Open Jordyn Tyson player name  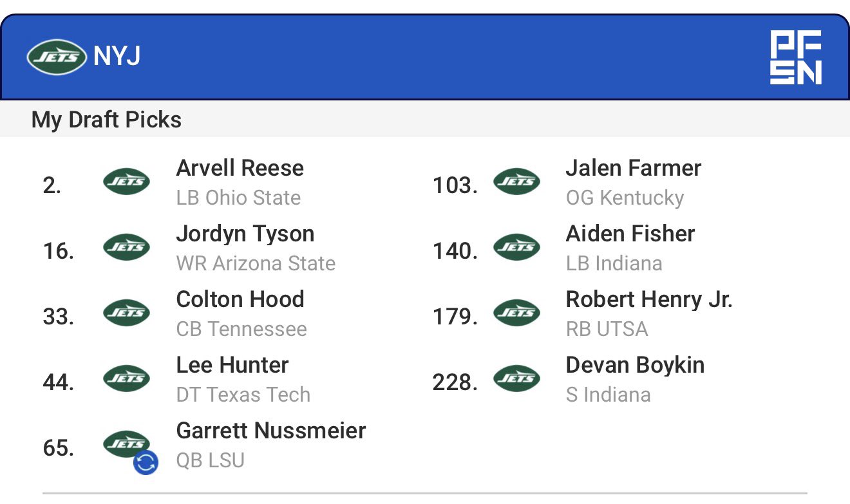pos(245,234)
